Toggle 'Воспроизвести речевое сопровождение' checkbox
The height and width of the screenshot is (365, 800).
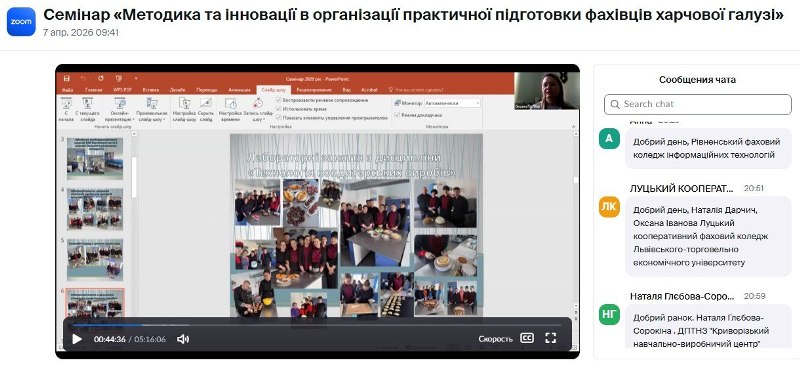(x=279, y=101)
